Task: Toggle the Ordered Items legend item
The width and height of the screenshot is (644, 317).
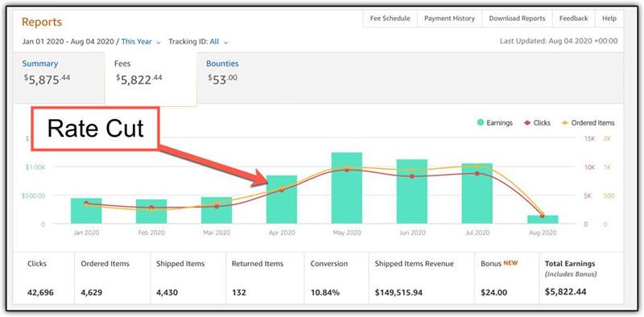Action: (x=588, y=123)
